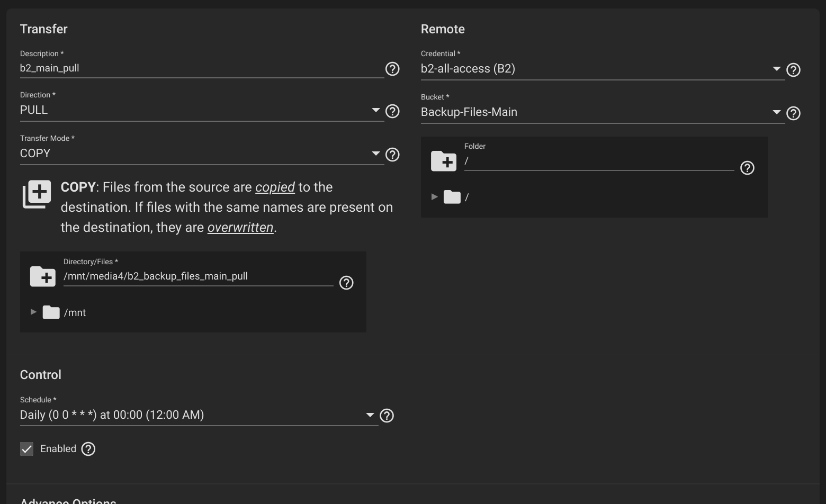This screenshot has width=826, height=504.
Task: Edit the remote Folder path field
Action: (599, 161)
